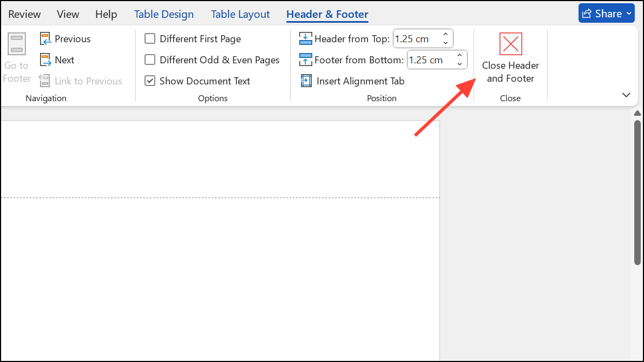Screen dimensions: 644x362
Task: Increase Footer from Bottom value
Action: (x=459, y=55)
